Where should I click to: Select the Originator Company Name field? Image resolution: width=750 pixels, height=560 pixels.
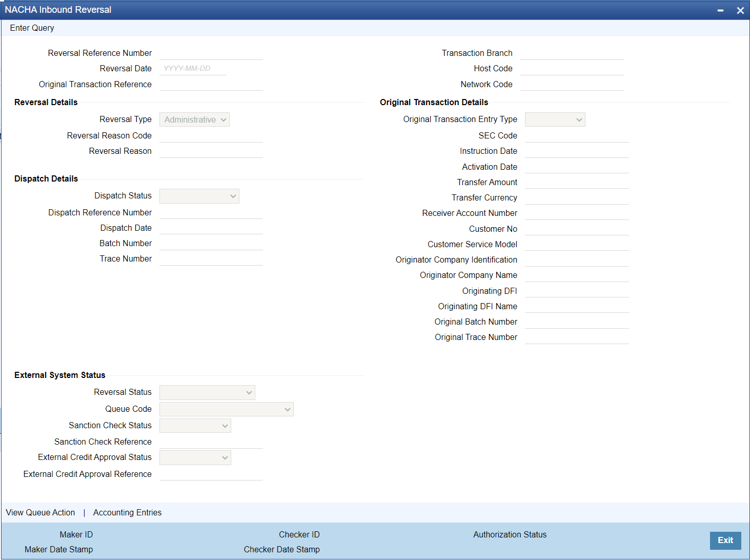(x=577, y=275)
